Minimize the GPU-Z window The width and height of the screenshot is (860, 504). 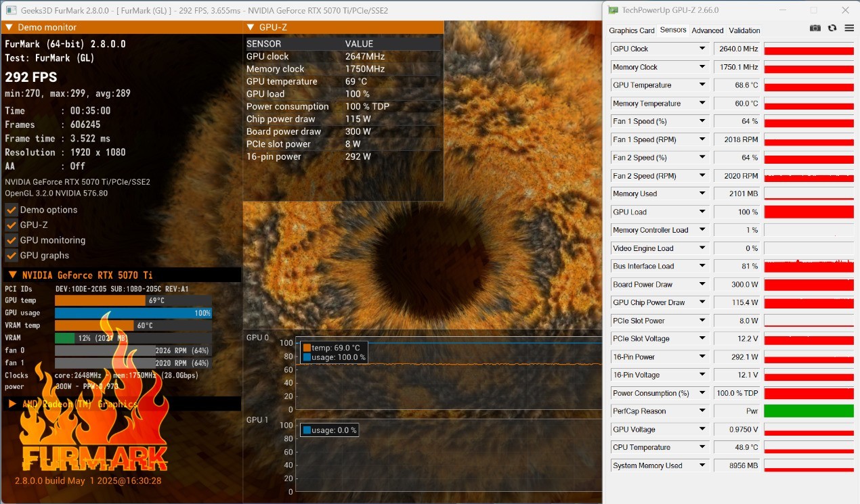(x=782, y=10)
